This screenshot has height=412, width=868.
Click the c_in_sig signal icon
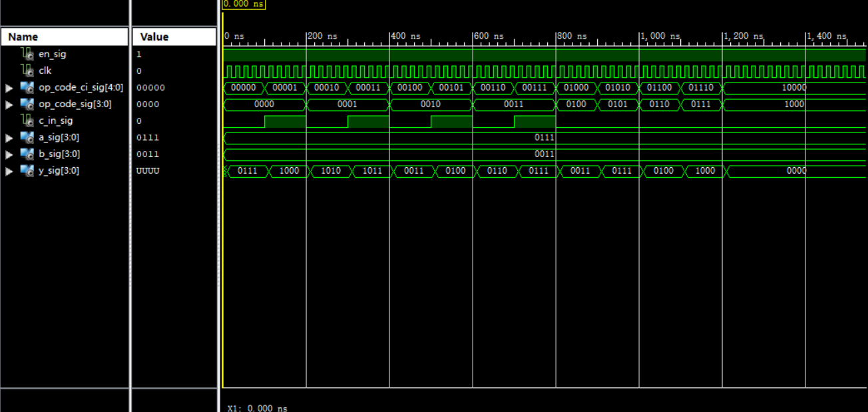coord(27,120)
